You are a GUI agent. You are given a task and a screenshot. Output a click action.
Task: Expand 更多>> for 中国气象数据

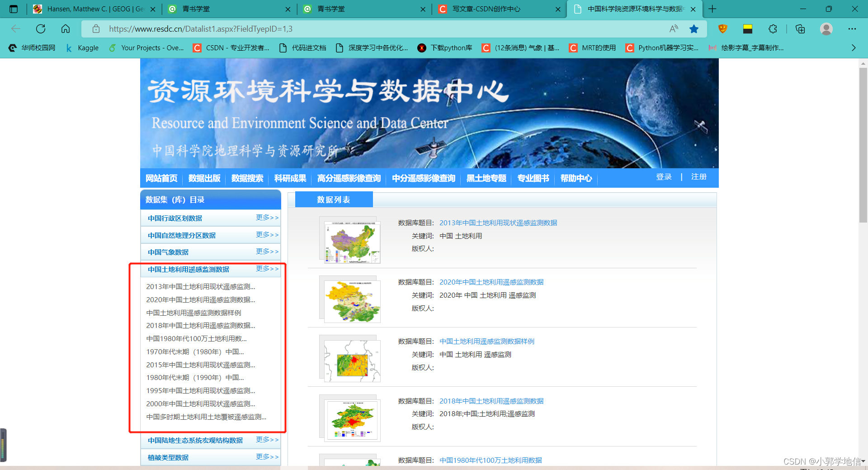click(x=267, y=252)
